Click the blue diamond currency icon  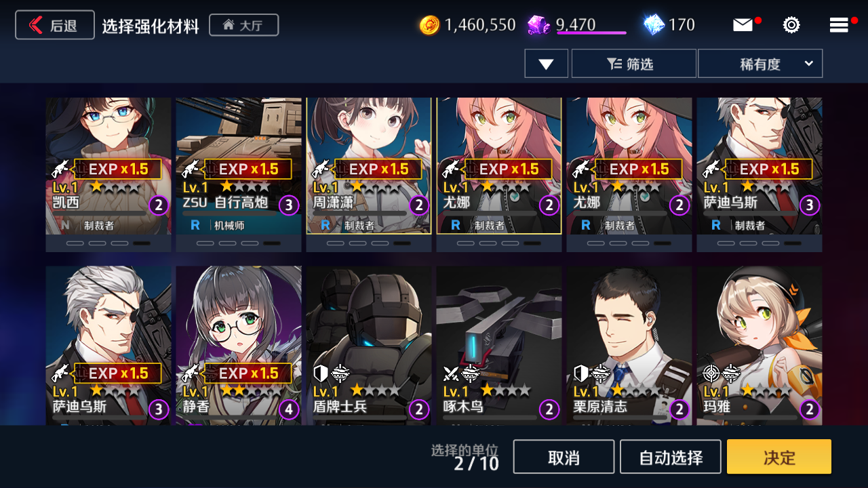tap(654, 25)
